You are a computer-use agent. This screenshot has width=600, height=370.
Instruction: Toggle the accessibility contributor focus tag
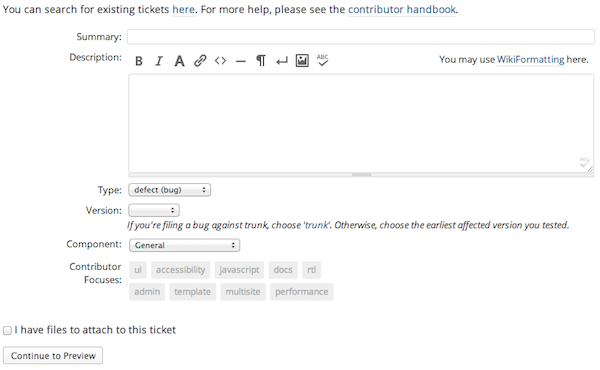click(181, 270)
